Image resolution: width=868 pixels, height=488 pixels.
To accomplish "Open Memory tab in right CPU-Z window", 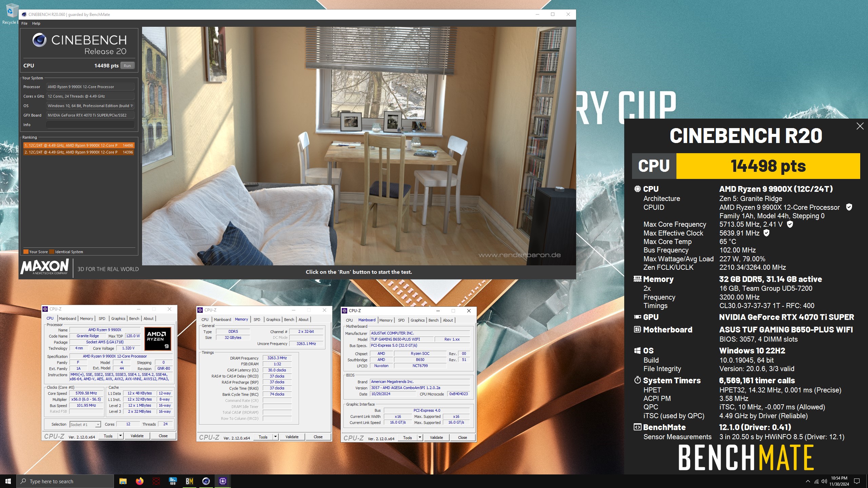I will (x=386, y=320).
